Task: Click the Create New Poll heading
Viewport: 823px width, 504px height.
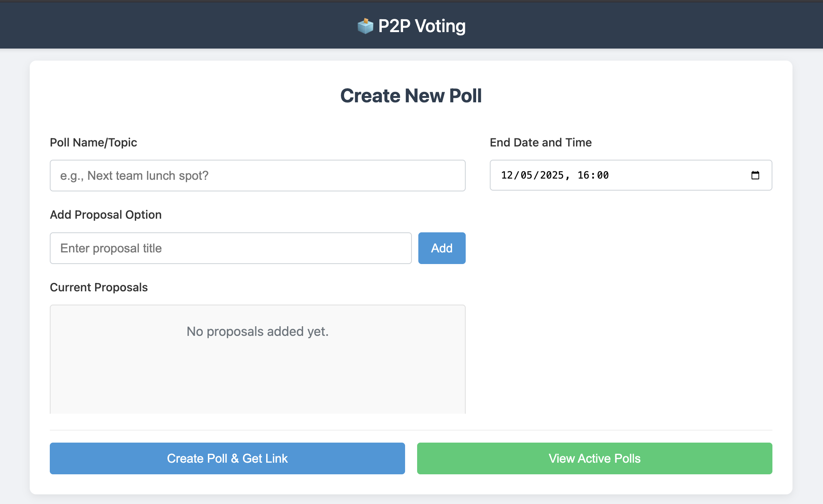Action: [411, 96]
